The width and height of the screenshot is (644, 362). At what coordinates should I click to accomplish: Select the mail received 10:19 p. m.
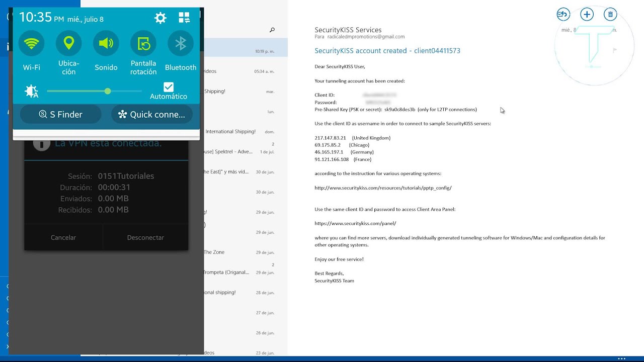coord(246,48)
